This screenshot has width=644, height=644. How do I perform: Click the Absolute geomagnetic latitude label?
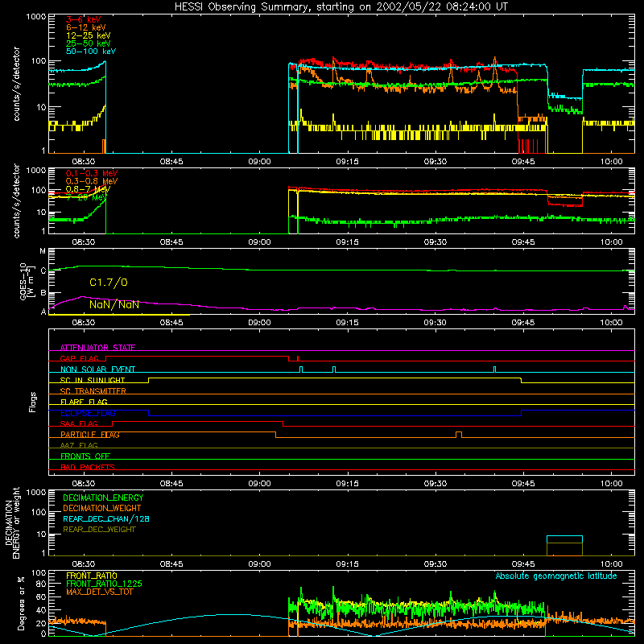tap(556, 576)
